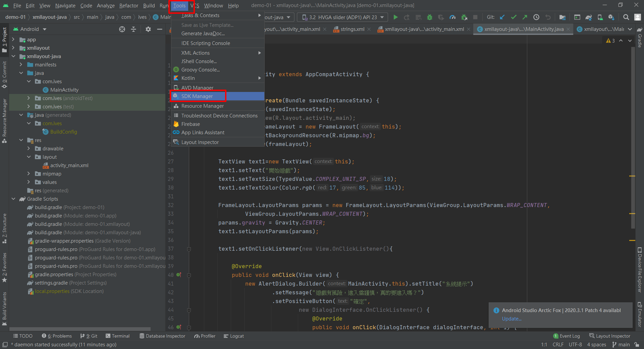Click CRLF line separator in status bar
The image size is (644, 349).
(x=558, y=345)
